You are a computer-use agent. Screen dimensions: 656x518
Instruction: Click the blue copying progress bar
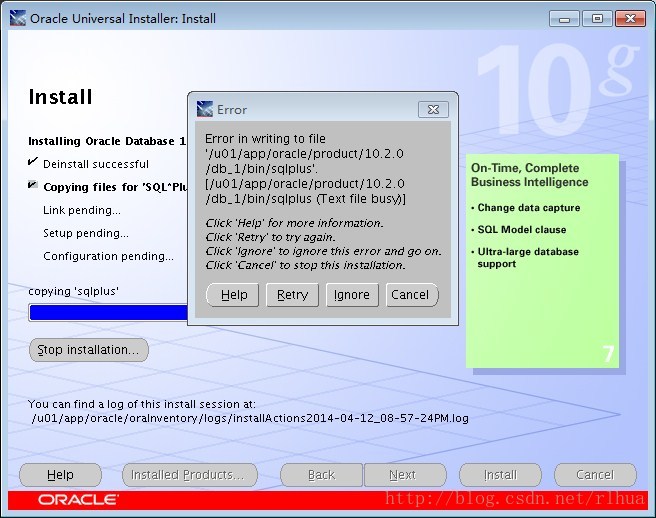coord(108,313)
